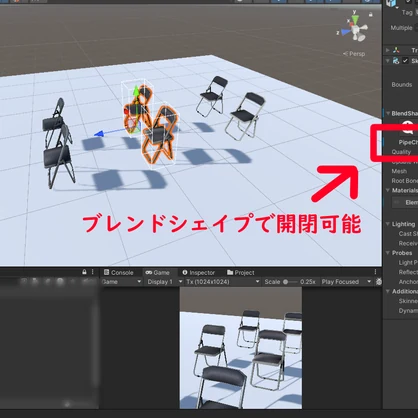Viewport: 418px width, 418px height.
Task: Switch to the Project tab
Action: tap(240, 273)
